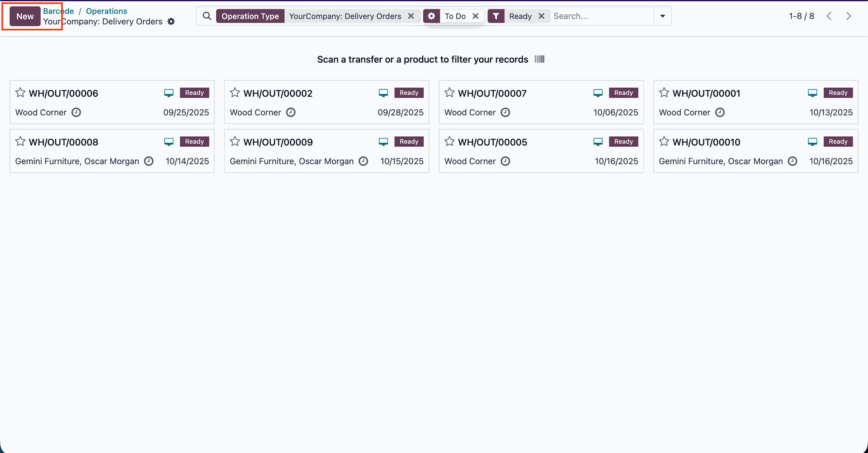Remove the To Do filter facet
Screen dimensions: 868x453
[476, 16]
